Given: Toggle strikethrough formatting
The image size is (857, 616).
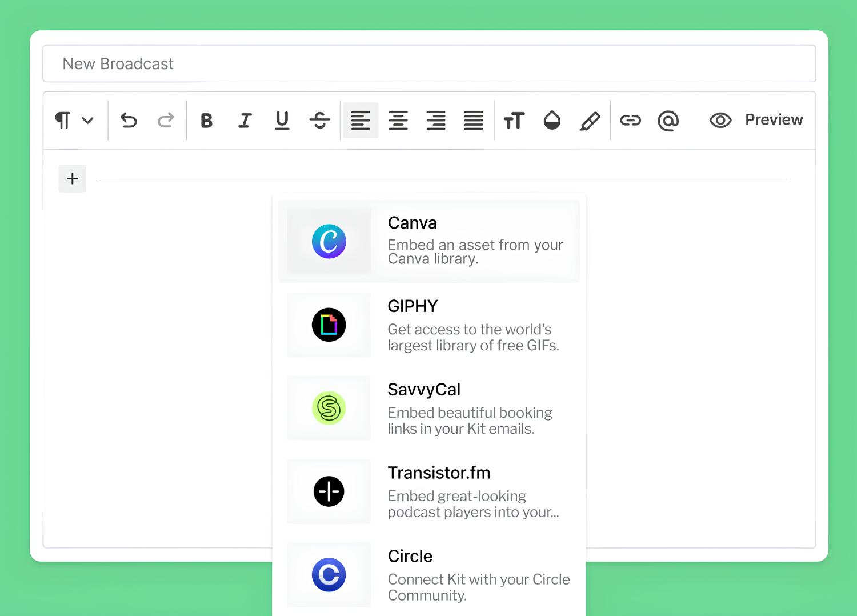Looking at the screenshot, I should tap(320, 121).
